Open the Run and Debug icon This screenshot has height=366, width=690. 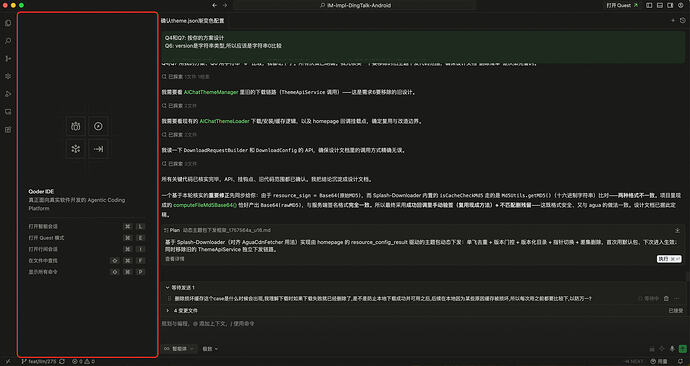(x=8, y=94)
